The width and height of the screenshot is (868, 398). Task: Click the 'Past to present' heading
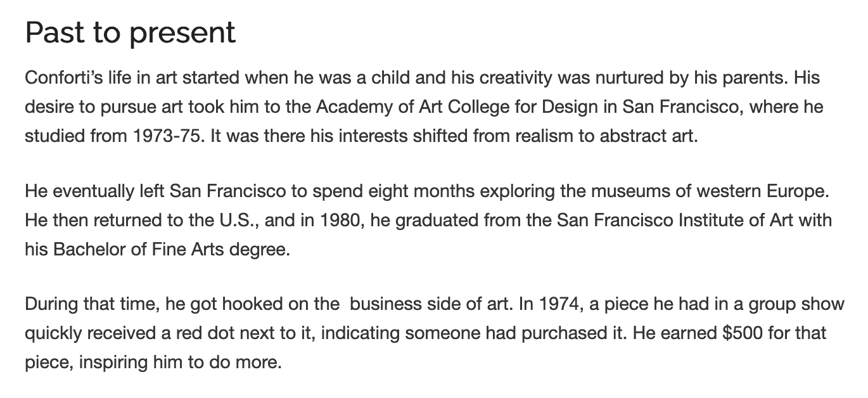130,32
